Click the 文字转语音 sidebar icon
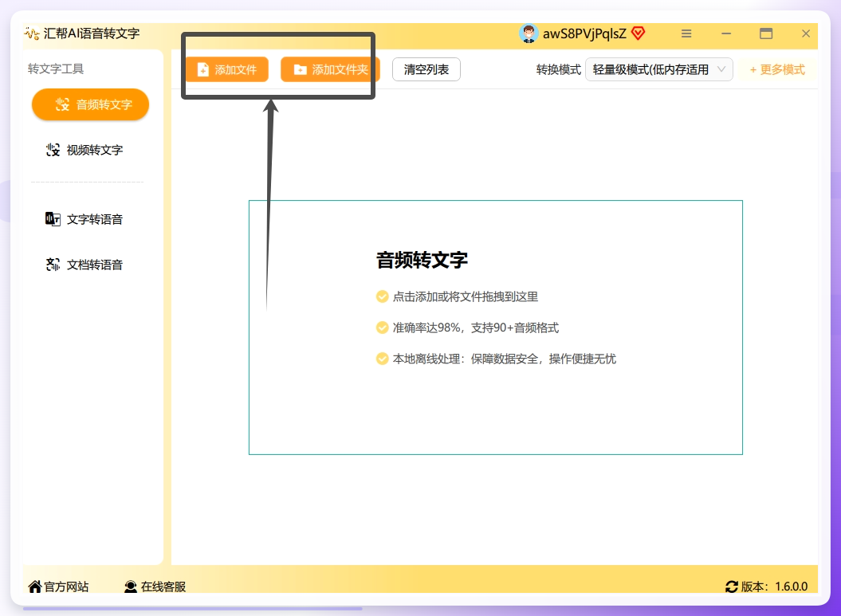The image size is (841, 616). click(x=53, y=219)
